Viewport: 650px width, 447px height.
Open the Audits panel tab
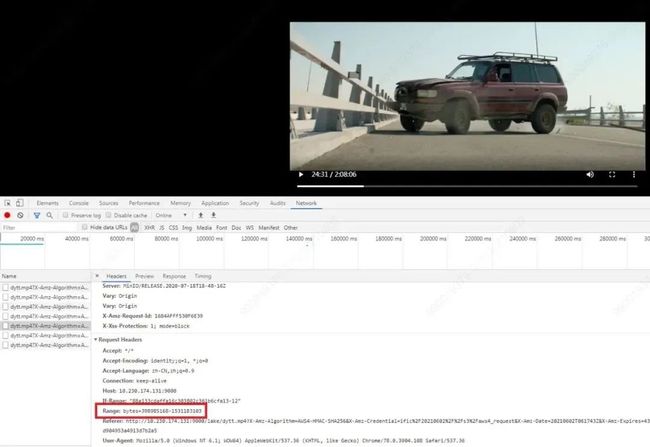[x=278, y=203]
